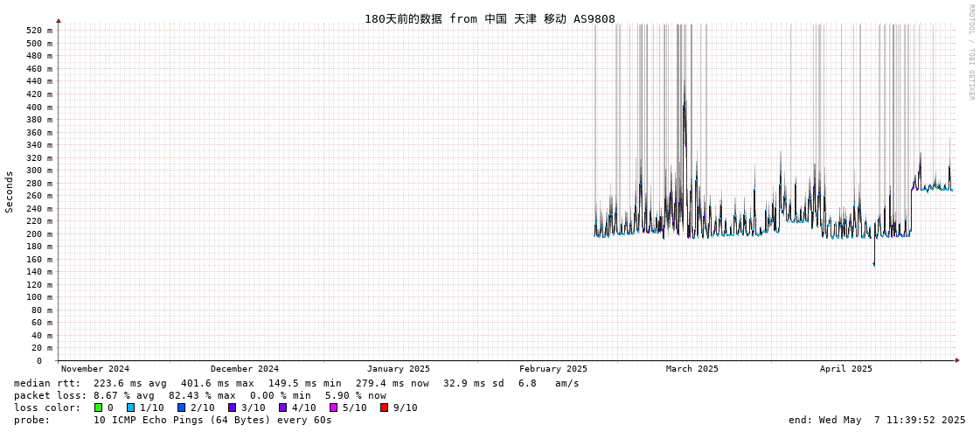Click the '401.6 ms max' value

tap(217, 383)
